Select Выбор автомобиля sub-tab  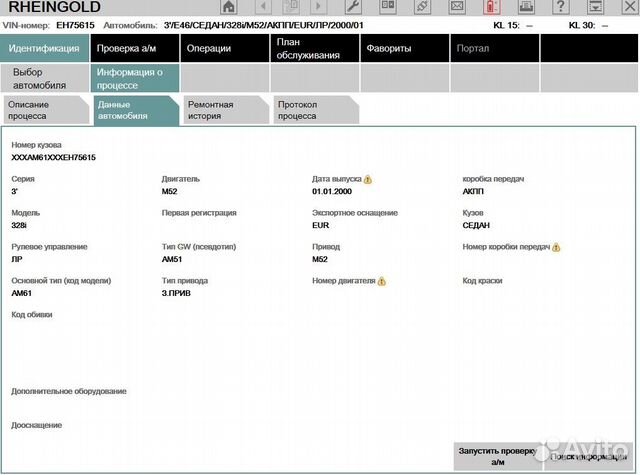pyautogui.click(x=44, y=78)
